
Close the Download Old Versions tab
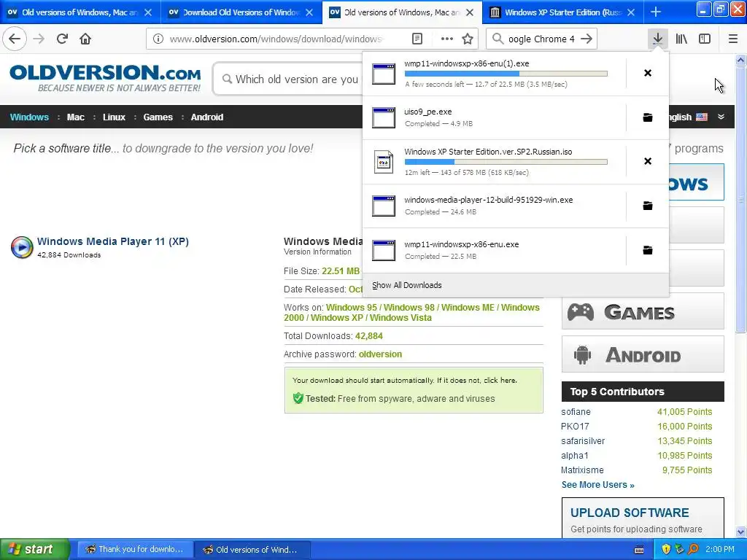pyautogui.click(x=309, y=12)
